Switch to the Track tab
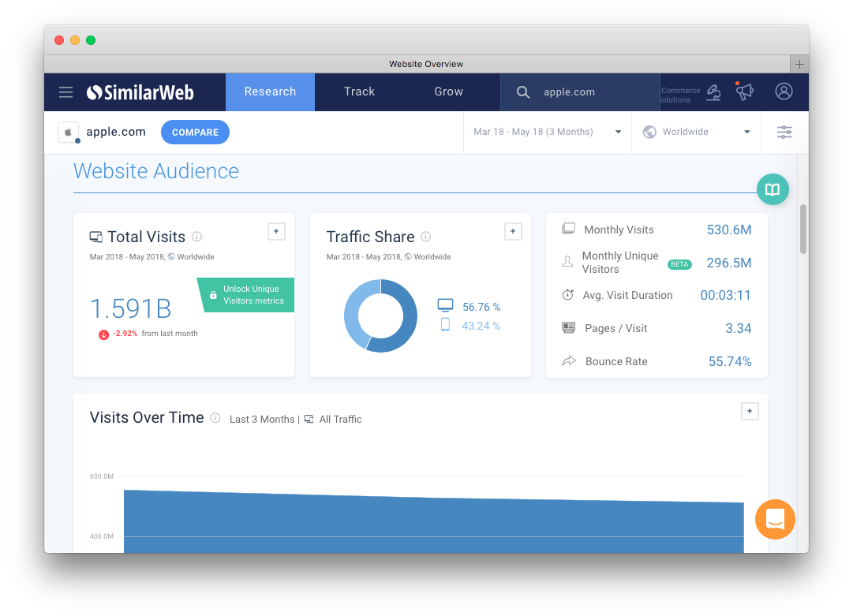The height and width of the screenshot is (616, 853). point(360,91)
